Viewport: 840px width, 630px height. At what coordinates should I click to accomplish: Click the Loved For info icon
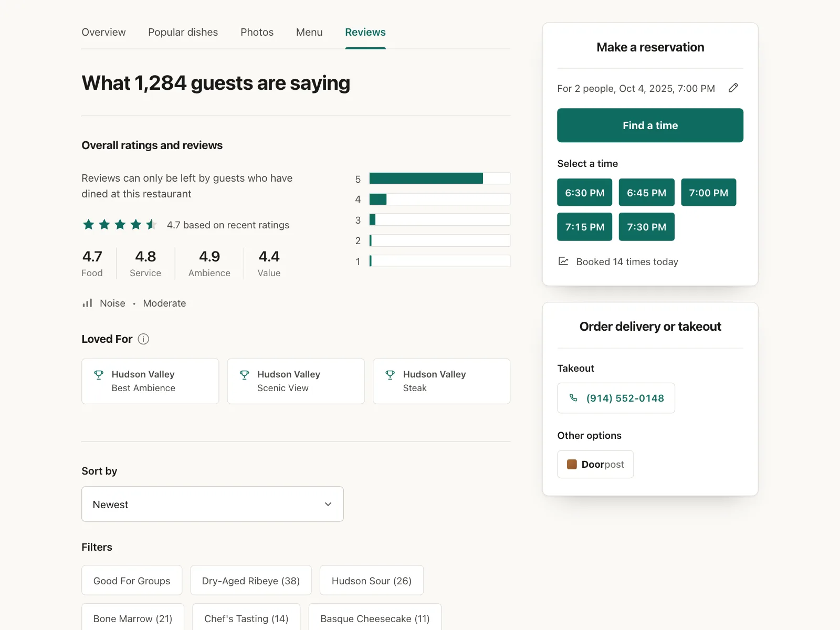(x=143, y=339)
